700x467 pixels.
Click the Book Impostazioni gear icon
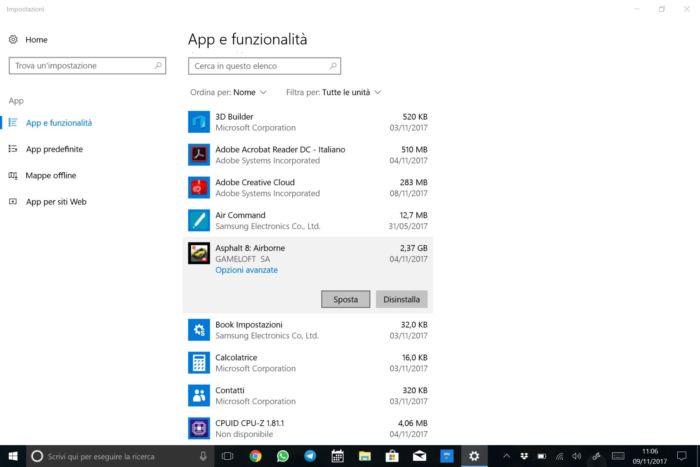(199, 330)
